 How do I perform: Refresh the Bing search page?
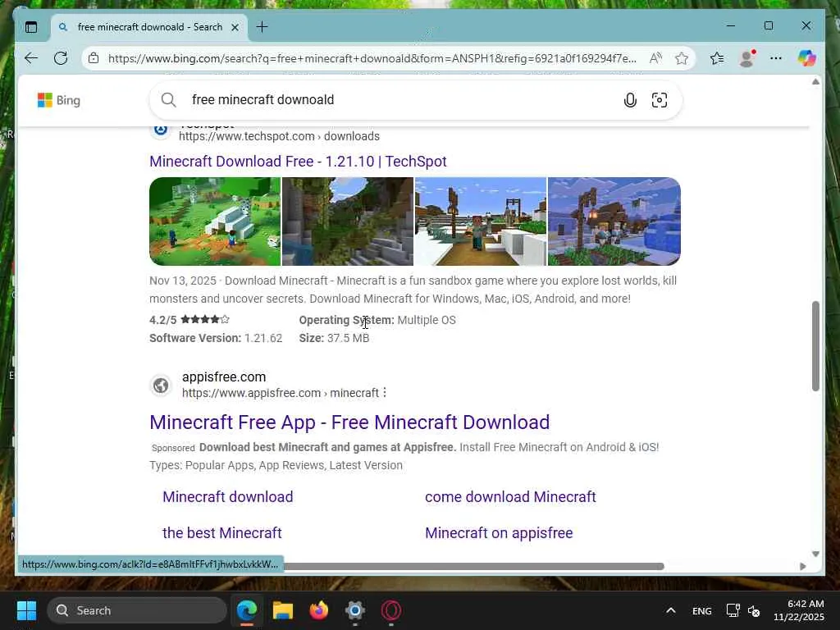(x=61, y=58)
